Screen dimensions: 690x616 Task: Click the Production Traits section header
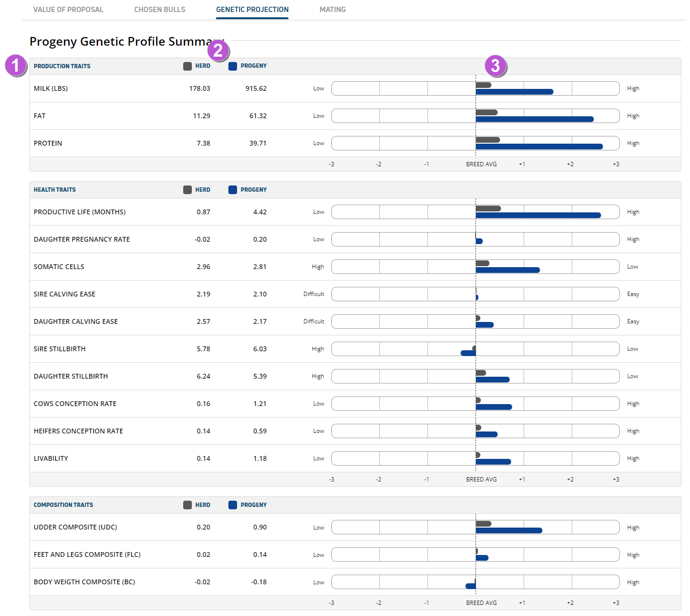click(x=62, y=66)
